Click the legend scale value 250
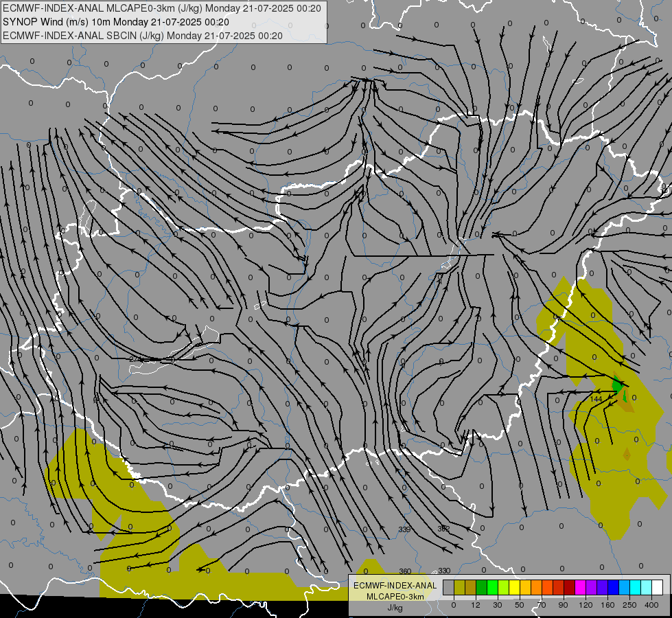The width and height of the screenshot is (672, 618). (x=629, y=605)
